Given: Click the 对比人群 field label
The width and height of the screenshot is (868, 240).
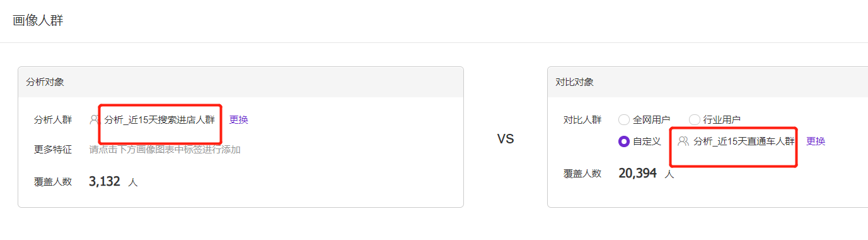Looking at the screenshot, I should 582,119.
